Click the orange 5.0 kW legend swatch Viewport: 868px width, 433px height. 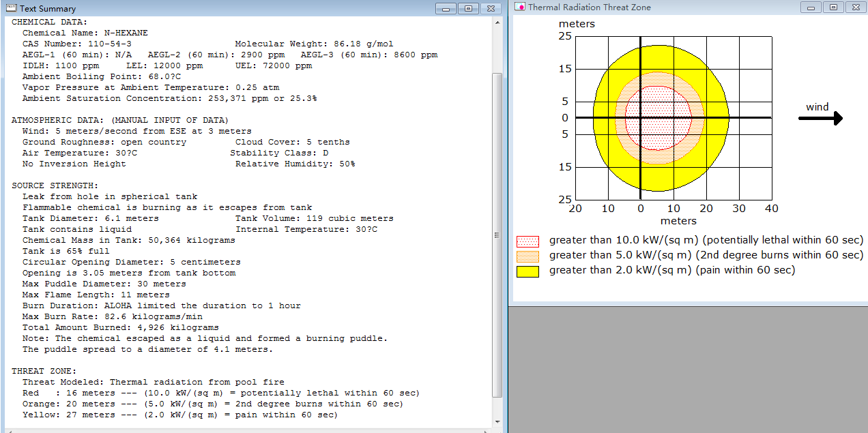pyautogui.click(x=527, y=256)
